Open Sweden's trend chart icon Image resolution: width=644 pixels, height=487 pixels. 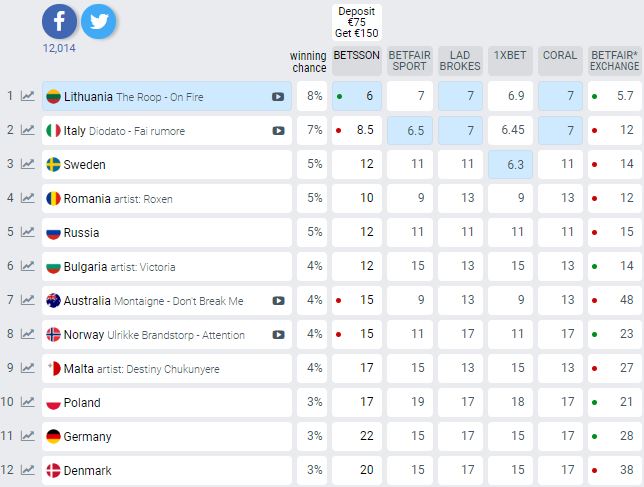click(x=27, y=165)
